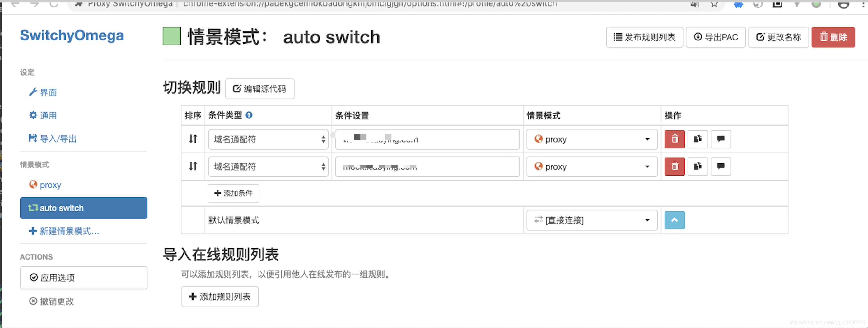Screen dimensions: 868x328
Task: Open the first rule's 域名通配符 condition type dropdown
Action: [268, 139]
